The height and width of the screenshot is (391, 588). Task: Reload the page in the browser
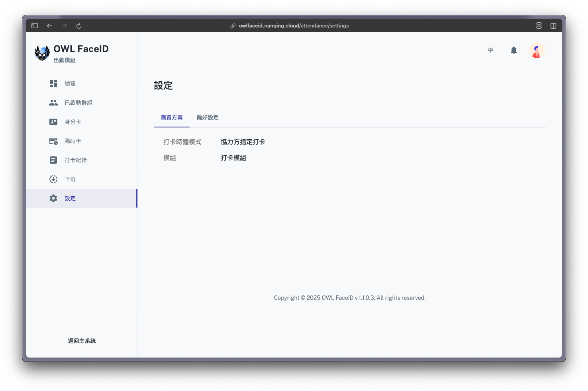point(79,26)
